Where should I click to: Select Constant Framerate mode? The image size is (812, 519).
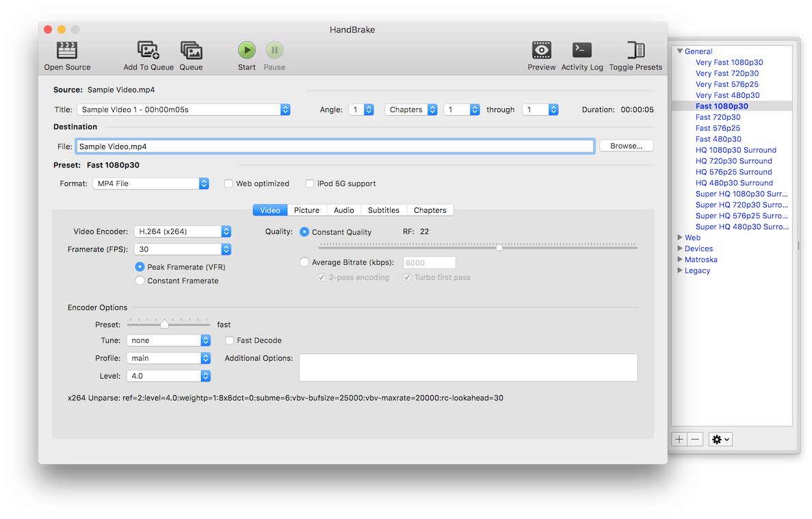click(x=139, y=281)
